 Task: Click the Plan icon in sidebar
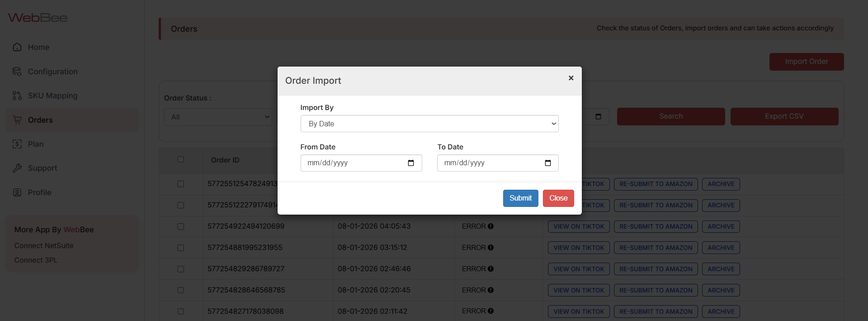[17, 144]
